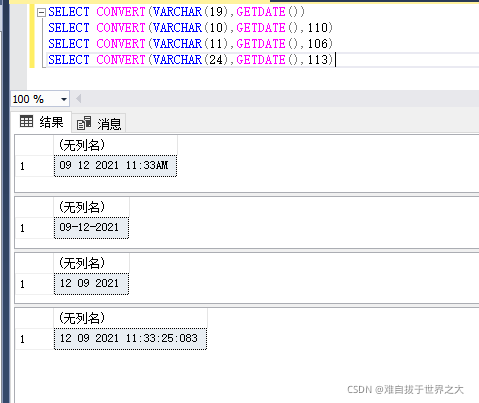479x403 pixels.
Task: Click the left scroll arrow beside the zoom box
Action: [79, 99]
